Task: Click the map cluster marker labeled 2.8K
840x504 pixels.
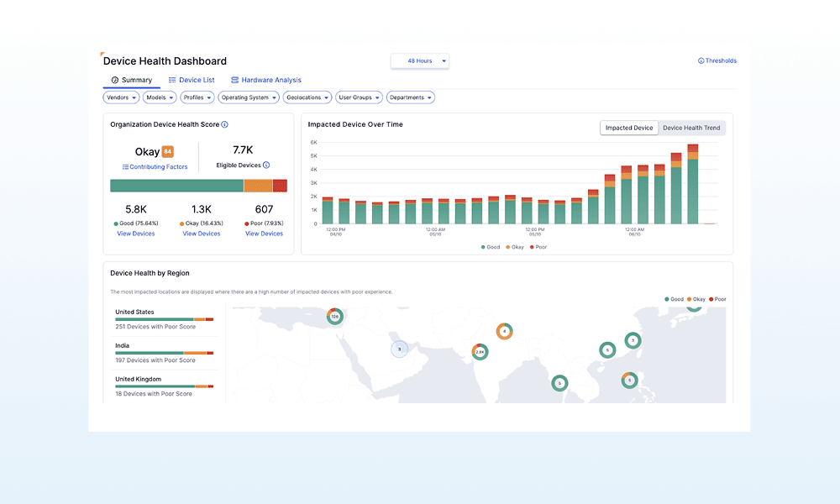Action: (x=478, y=352)
